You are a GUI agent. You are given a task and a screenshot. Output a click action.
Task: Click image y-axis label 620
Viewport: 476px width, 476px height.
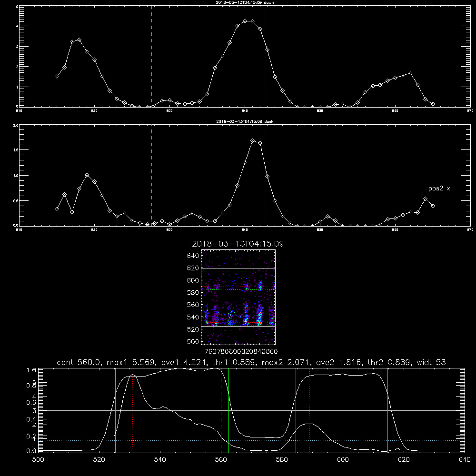click(x=193, y=268)
